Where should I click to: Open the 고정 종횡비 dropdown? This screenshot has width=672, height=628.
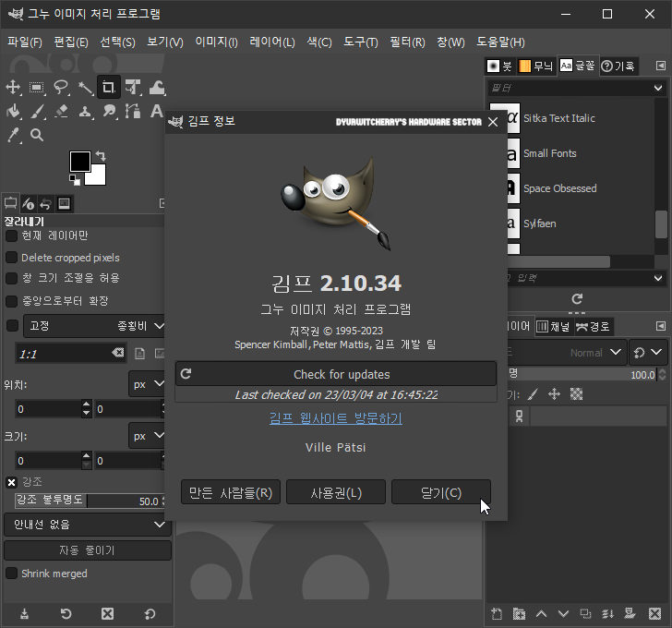pyautogui.click(x=95, y=326)
